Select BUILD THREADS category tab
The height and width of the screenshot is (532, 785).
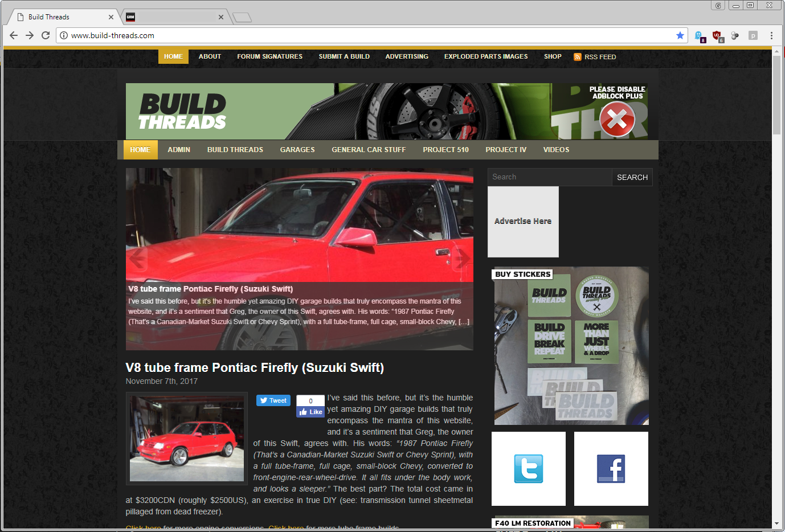point(235,150)
